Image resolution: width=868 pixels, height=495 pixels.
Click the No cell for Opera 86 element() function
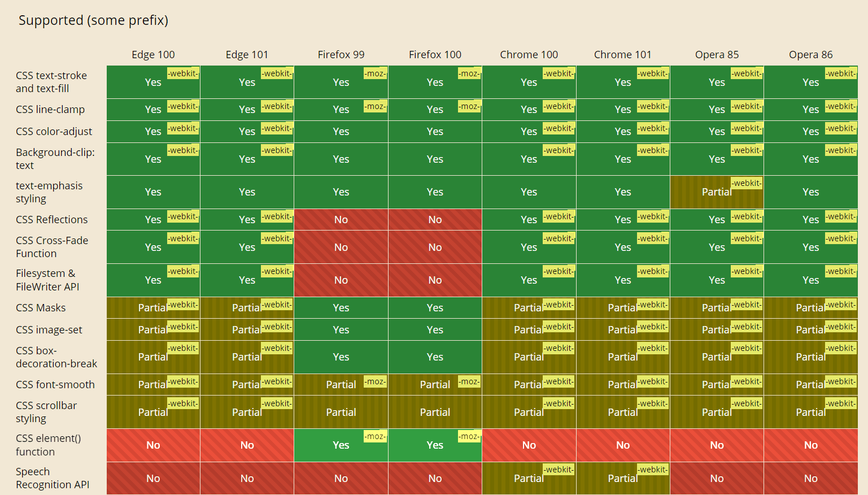[x=810, y=445]
